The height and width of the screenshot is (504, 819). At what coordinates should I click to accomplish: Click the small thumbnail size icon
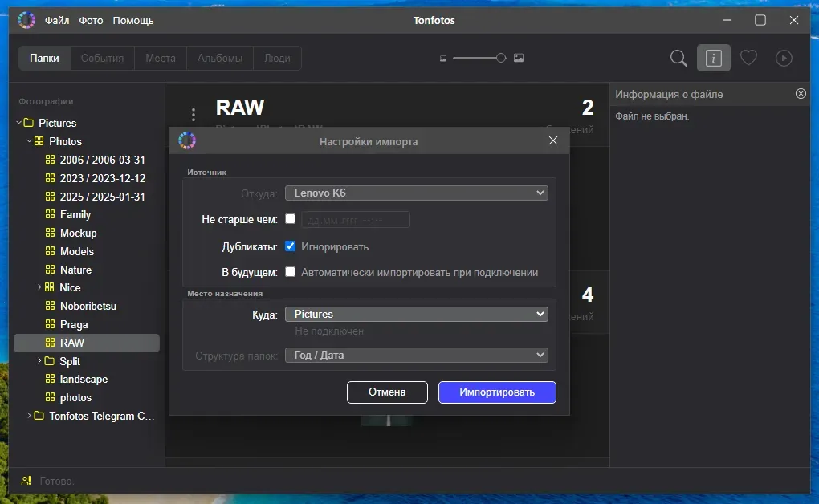click(442, 58)
